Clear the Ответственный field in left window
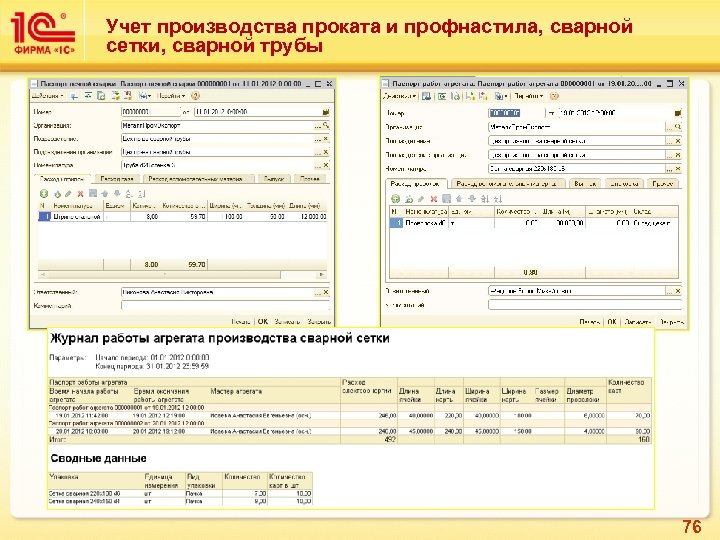 coord(326,292)
